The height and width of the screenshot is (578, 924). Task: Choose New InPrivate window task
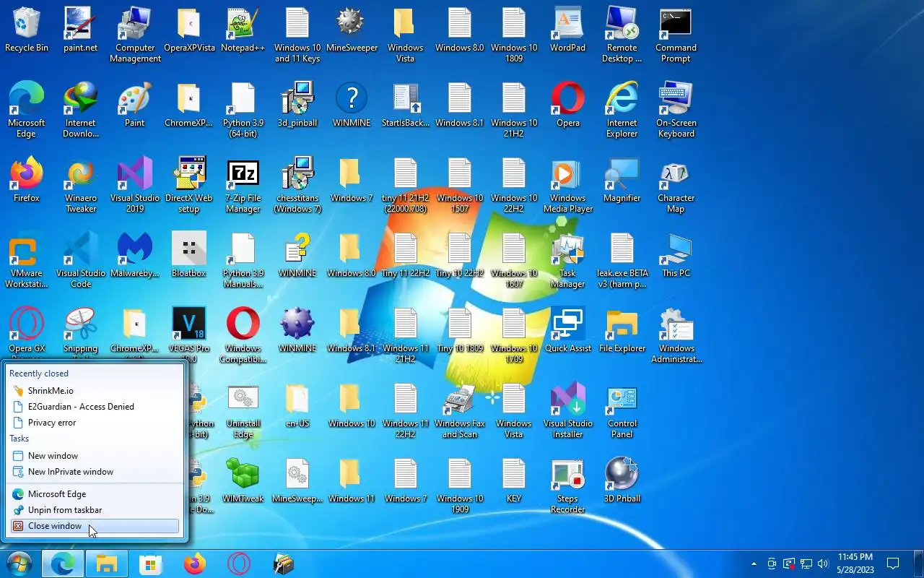(95, 472)
